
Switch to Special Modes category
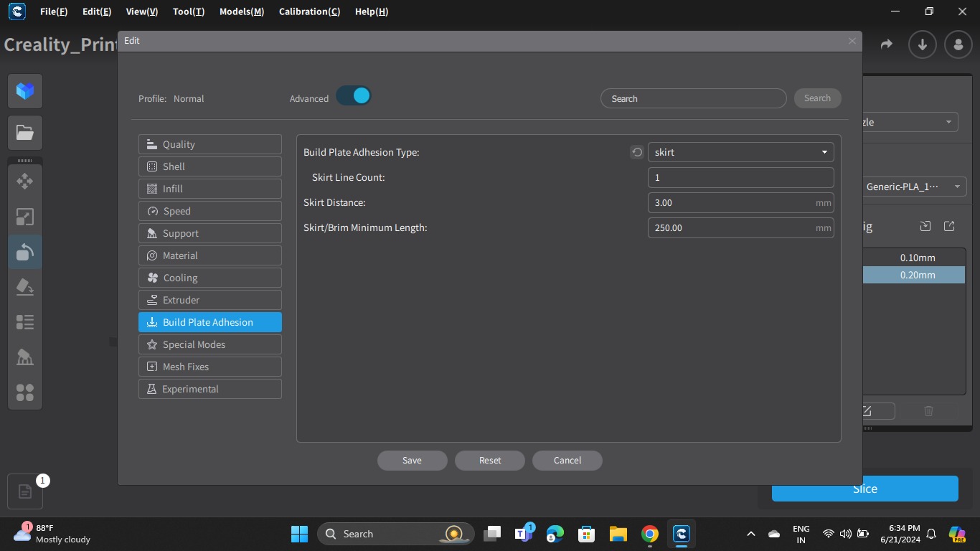tap(210, 344)
